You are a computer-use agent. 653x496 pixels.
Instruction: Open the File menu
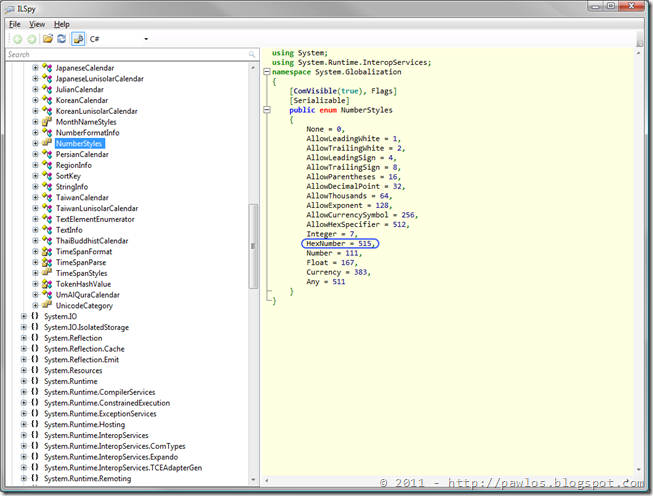coord(15,24)
